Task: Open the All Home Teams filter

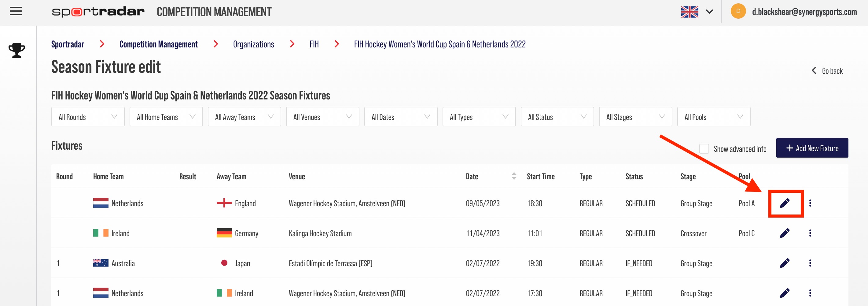Action: tap(166, 117)
